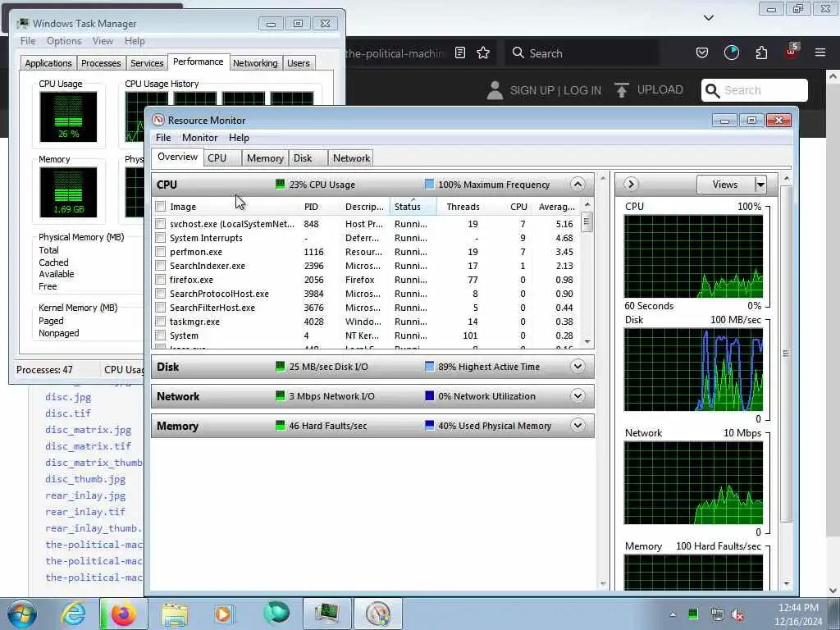Image resolution: width=840 pixels, height=630 pixels.
Task: Click network tray icon
Action: coord(717,615)
